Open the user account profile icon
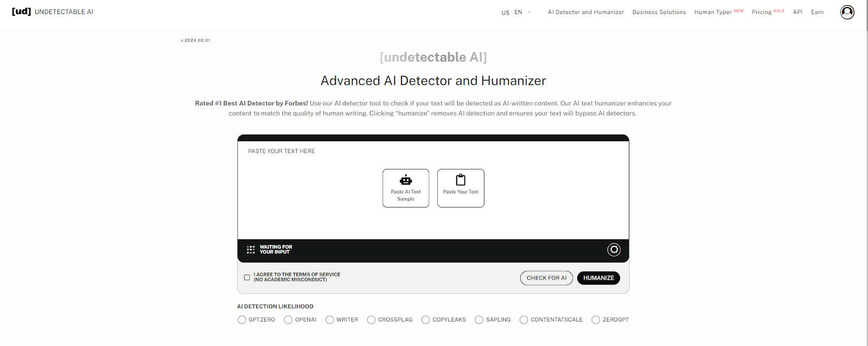 [847, 12]
